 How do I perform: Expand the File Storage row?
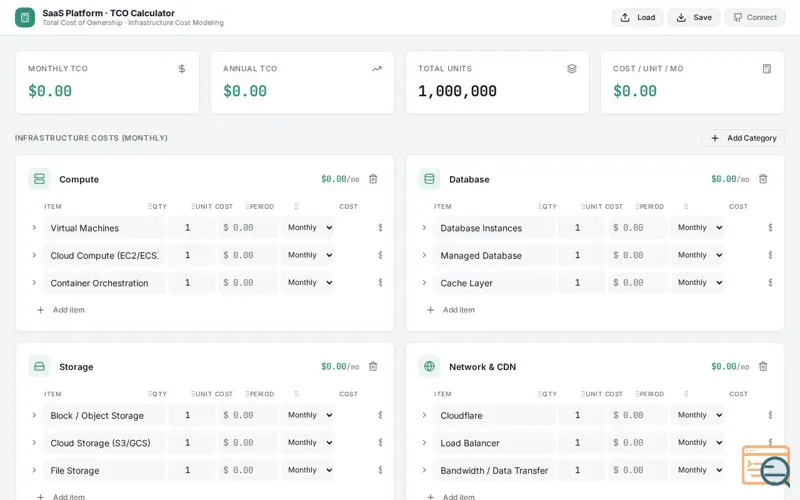(34, 470)
